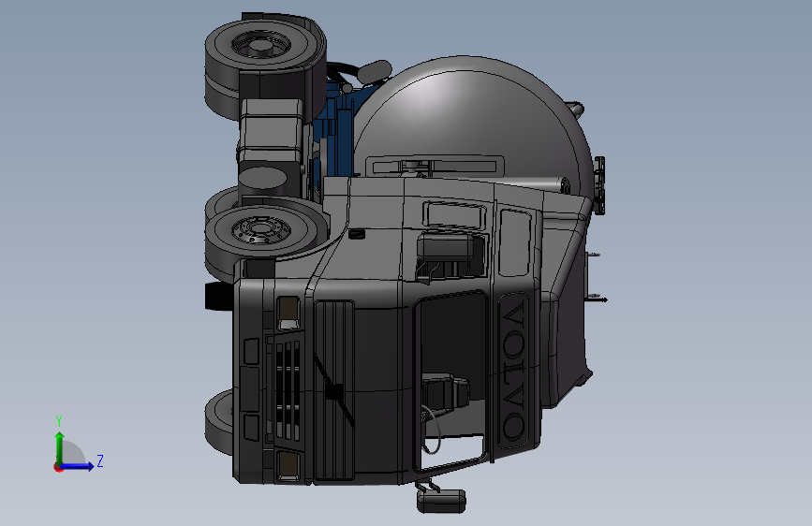Select the diagonal windshield wiper

pos(334,389)
